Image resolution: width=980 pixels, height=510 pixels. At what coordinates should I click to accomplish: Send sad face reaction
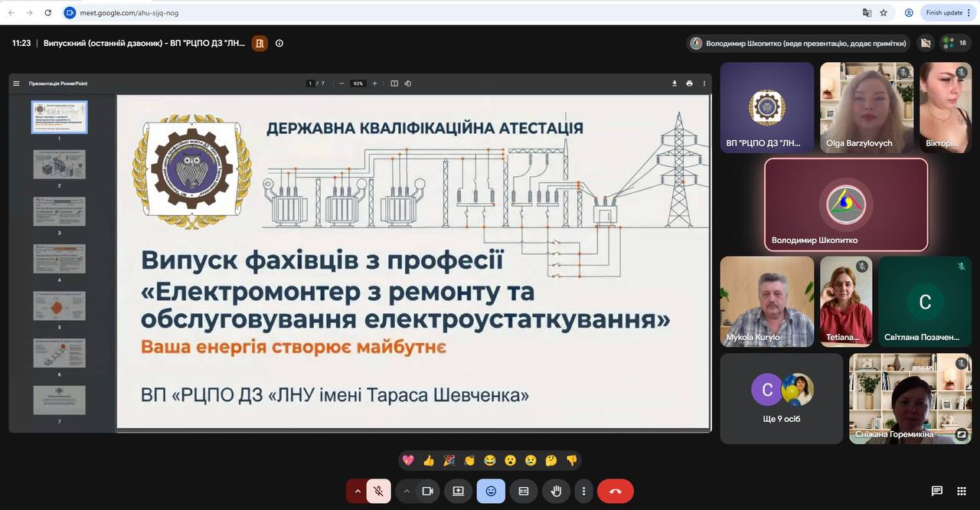click(x=531, y=460)
